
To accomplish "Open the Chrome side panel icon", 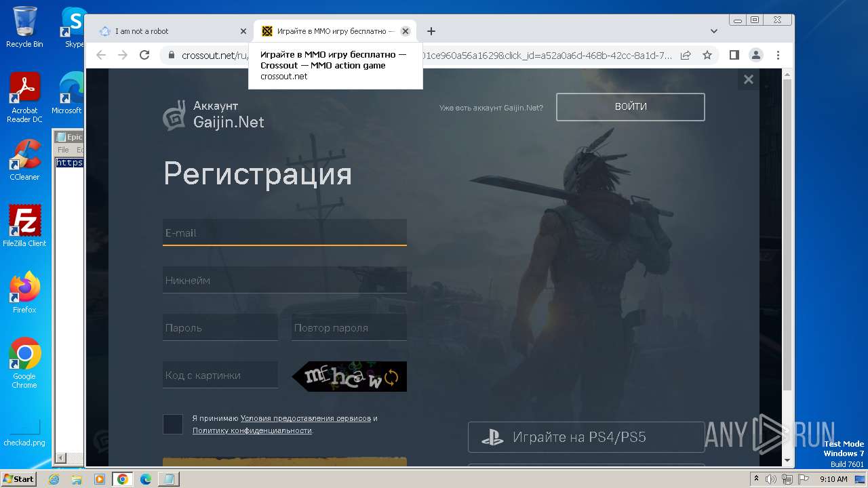I will coord(734,55).
